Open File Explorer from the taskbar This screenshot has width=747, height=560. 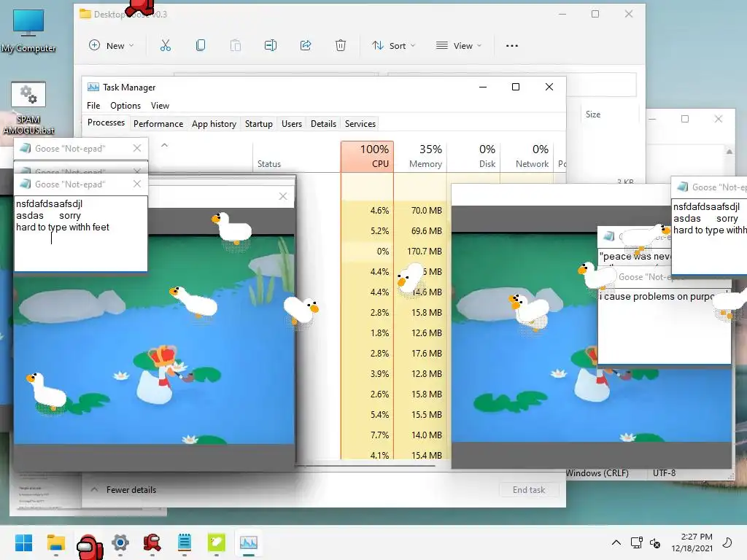pos(55,542)
